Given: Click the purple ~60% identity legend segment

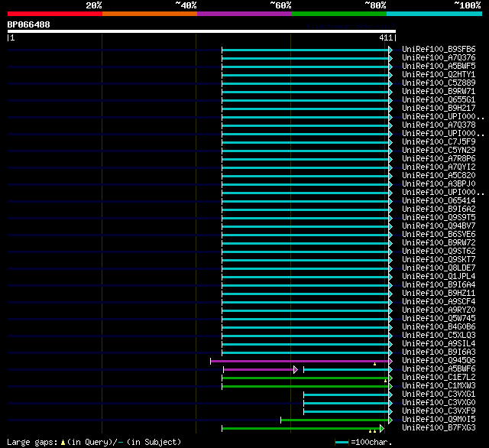Looking at the screenshot, I should pos(244,14).
